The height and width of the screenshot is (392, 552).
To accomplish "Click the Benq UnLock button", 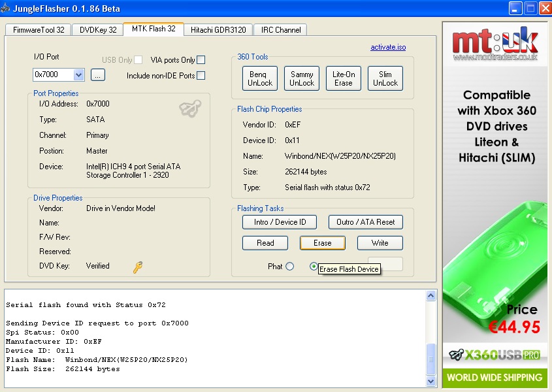I will pos(260,78).
